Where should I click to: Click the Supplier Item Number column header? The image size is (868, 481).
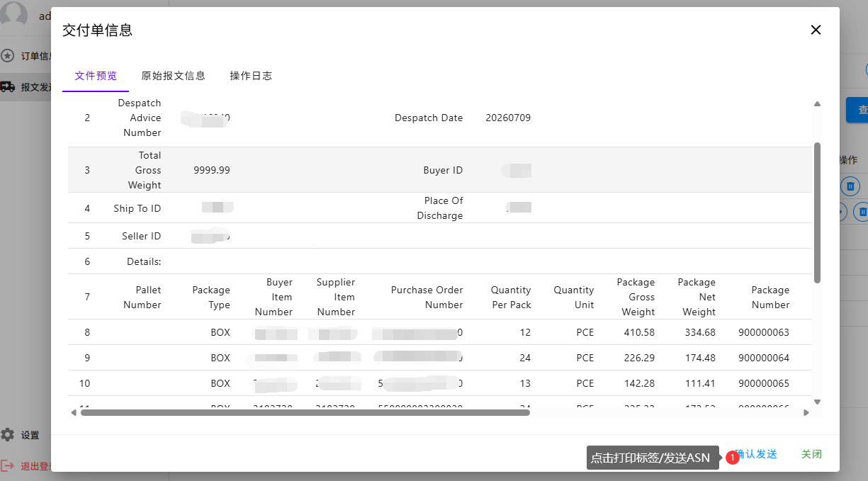336,297
